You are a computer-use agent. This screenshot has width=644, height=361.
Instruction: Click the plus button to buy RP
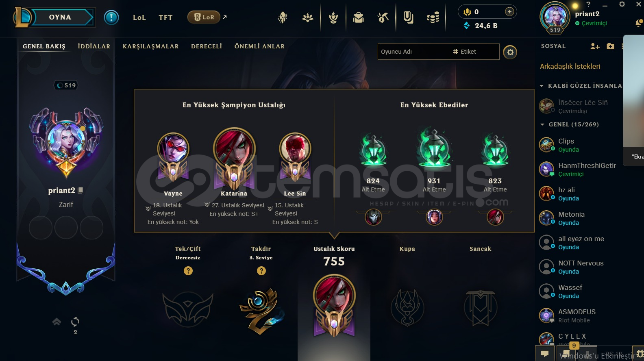pos(509,12)
